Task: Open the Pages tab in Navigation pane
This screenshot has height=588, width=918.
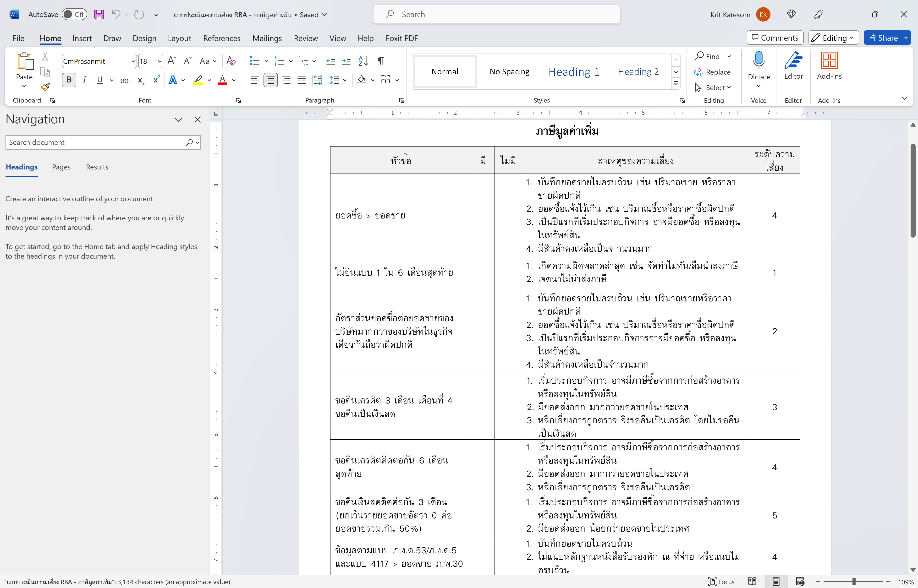Action: pos(61,167)
